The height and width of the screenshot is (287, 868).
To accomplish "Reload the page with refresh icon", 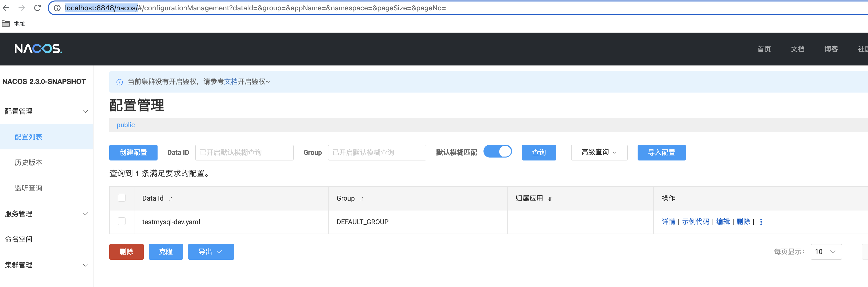I will (37, 8).
